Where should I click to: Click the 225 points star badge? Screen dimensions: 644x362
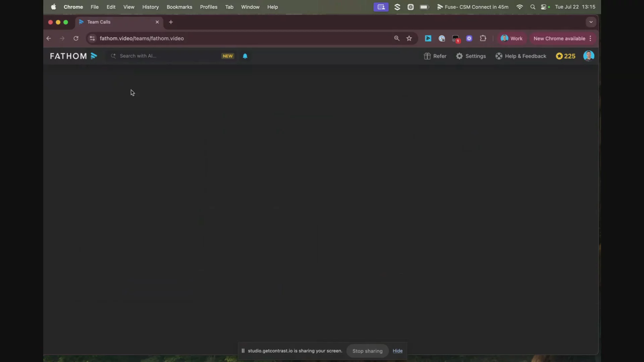point(566,56)
